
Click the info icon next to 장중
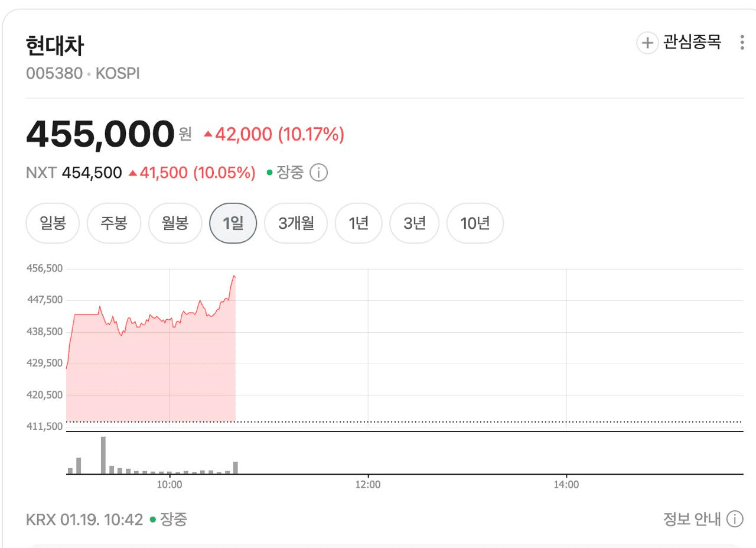pyautogui.click(x=318, y=173)
